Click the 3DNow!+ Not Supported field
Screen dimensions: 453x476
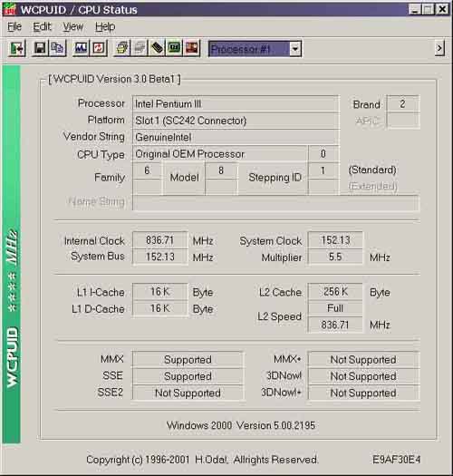click(x=363, y=393)
